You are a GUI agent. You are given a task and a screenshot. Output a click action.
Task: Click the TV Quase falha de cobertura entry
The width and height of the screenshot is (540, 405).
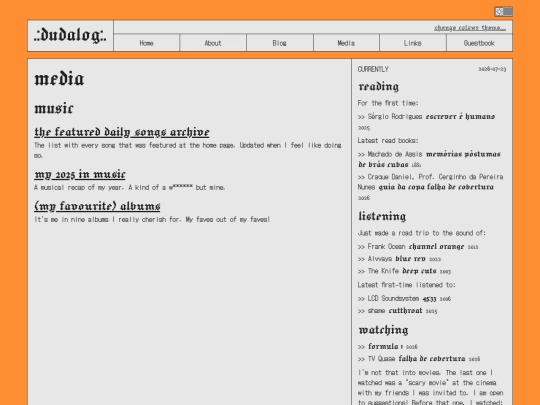(x=418, y=359)
